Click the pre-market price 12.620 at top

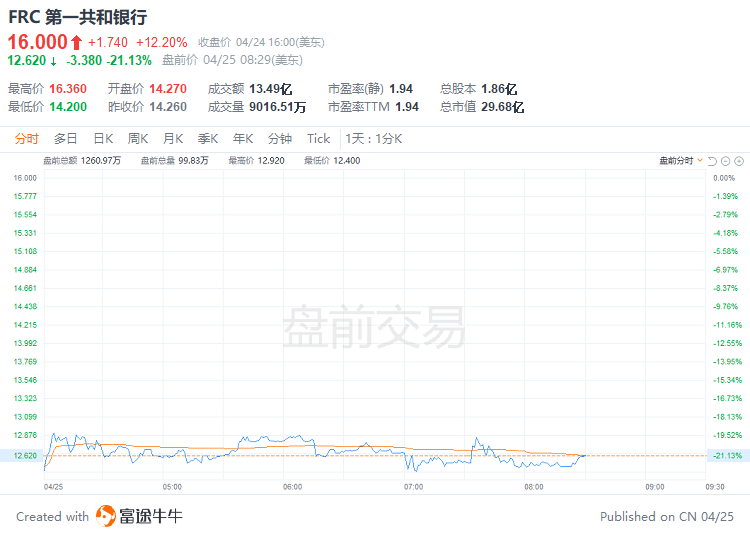tap(27, 60)
